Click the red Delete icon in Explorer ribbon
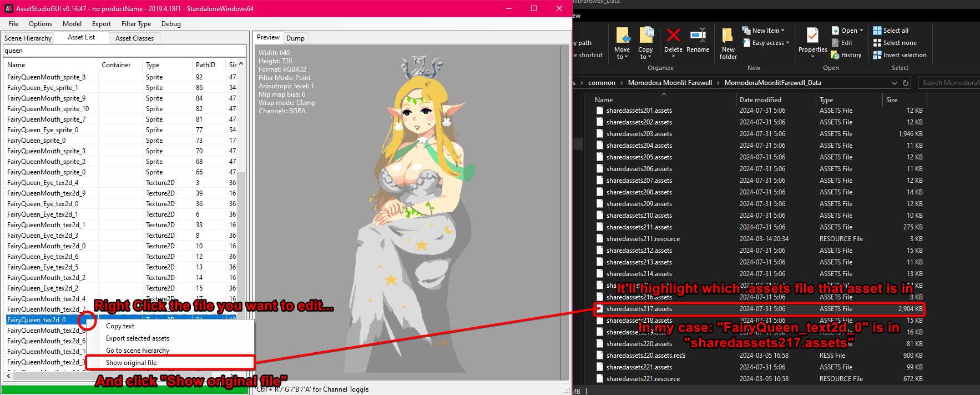 pyautogui.click(x=673, y=35)
